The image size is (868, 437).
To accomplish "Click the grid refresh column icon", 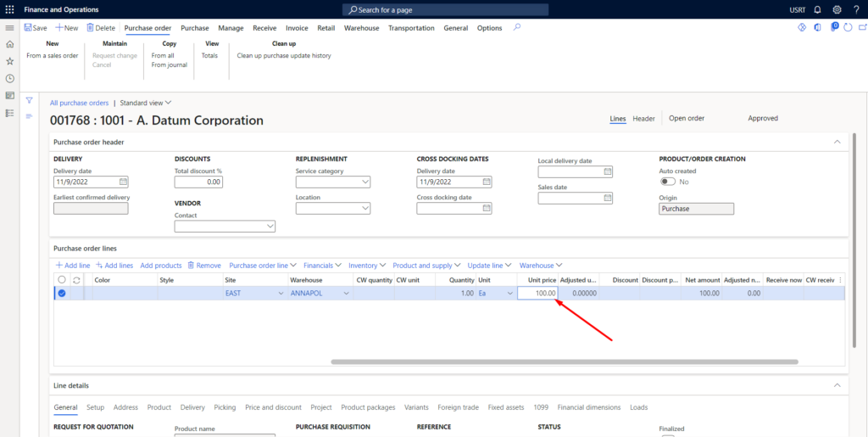I will (x=77, y=280).
